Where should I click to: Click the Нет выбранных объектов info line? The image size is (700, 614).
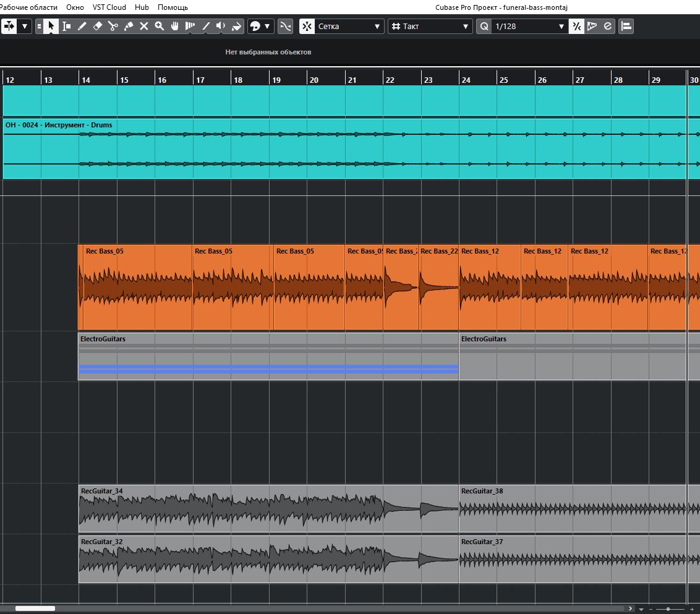click(x=268, y=52)
